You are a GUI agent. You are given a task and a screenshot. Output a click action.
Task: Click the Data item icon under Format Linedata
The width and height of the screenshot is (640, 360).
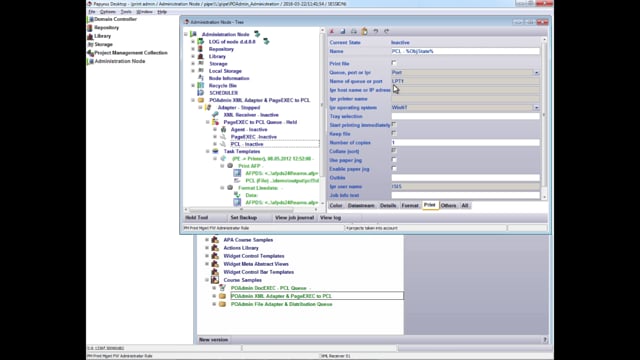(x=237, y=195)
